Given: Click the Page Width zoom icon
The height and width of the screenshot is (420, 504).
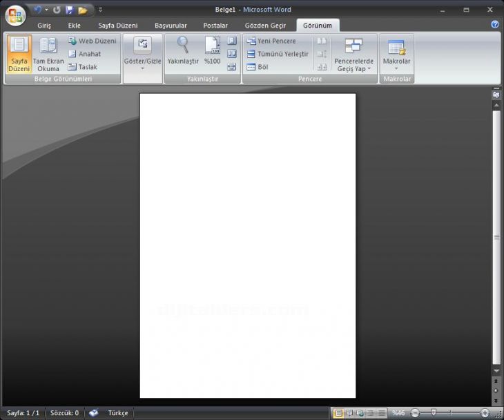Looking at the screenshot, I should 232,67.
